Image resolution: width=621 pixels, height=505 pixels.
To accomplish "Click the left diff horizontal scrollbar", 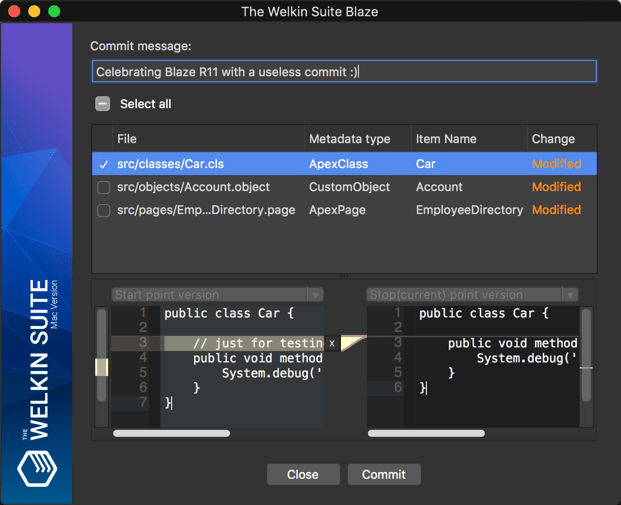I will [171, 433].
